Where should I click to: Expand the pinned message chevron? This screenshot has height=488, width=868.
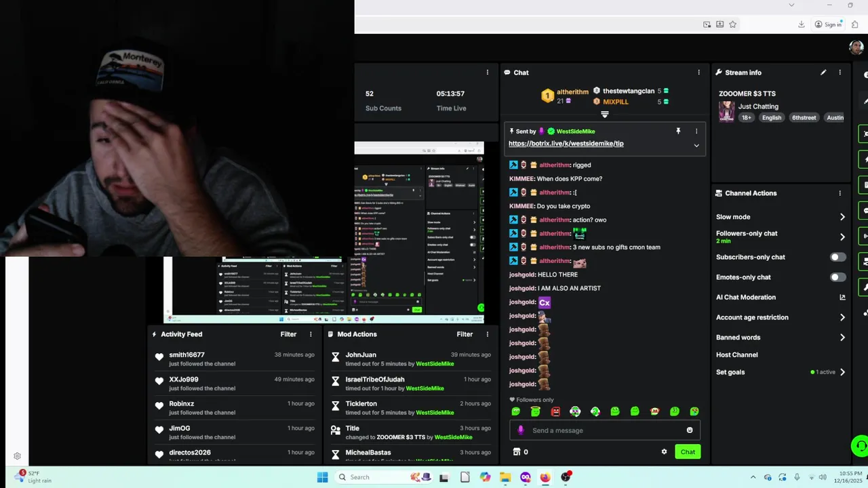pos(696,145)
